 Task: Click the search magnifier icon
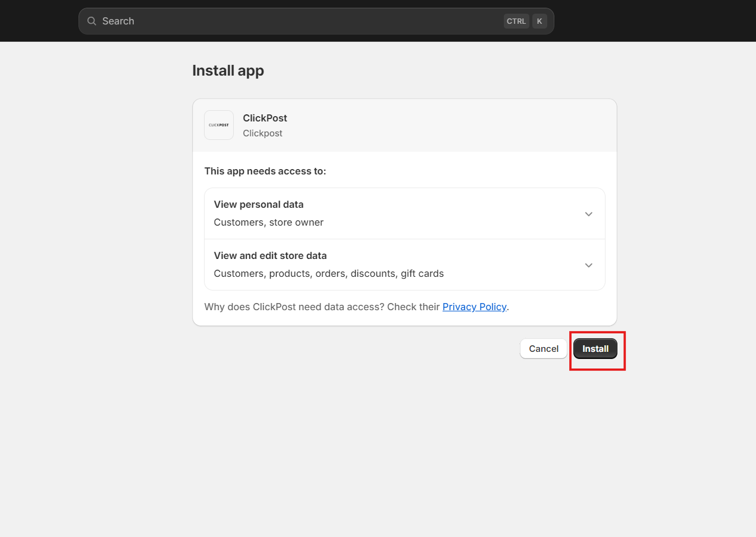coord(92,21)
